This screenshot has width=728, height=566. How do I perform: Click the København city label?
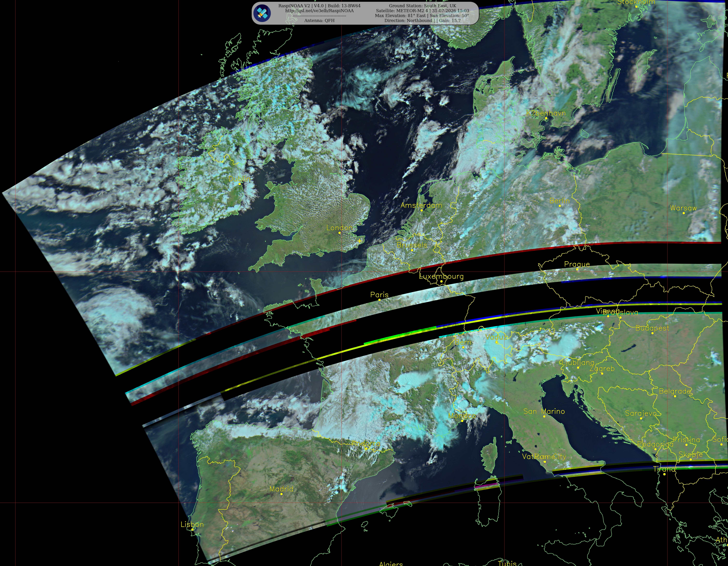coord(546,113)
